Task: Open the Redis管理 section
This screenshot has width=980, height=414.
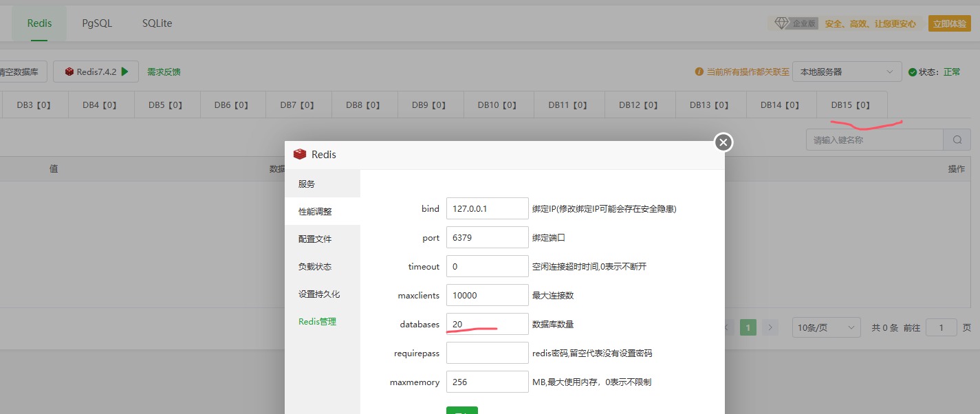Action: (x=323, y=321)
